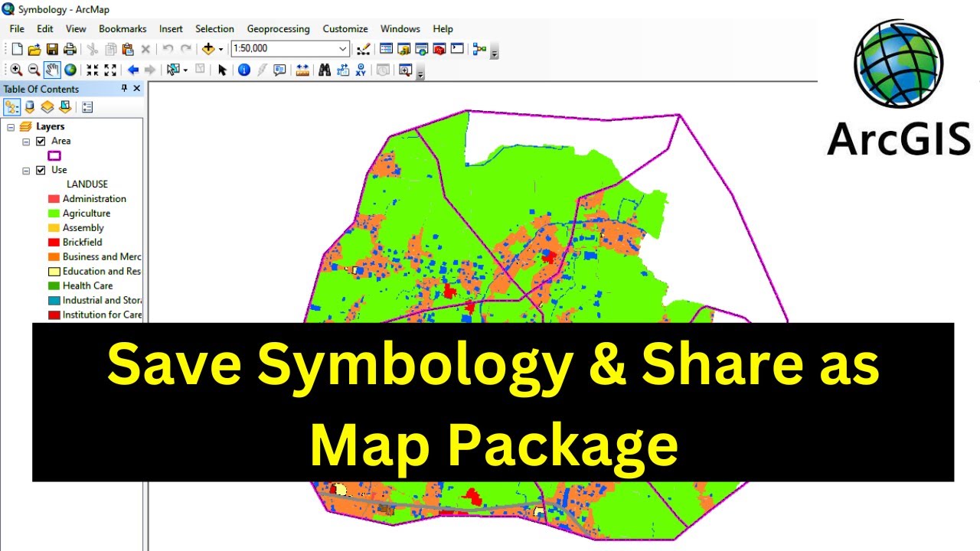Image resolution: width=980 pixels, height=551 pixels.
Task: Open the Help menu
Action: click(x=443, y=29)
